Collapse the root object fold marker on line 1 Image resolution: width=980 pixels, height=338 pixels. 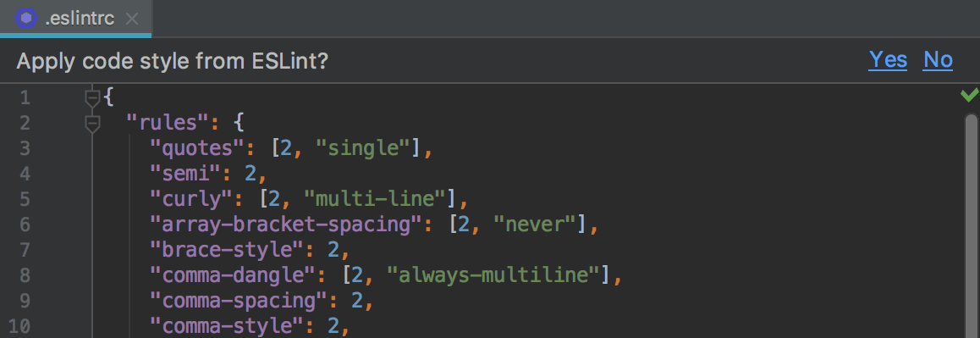click(x=92, y=97)
